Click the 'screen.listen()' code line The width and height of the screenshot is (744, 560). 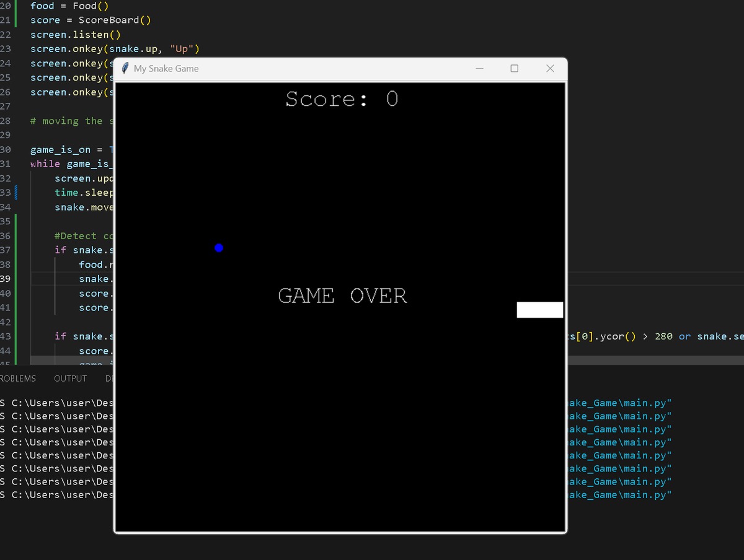click(76, 35)
